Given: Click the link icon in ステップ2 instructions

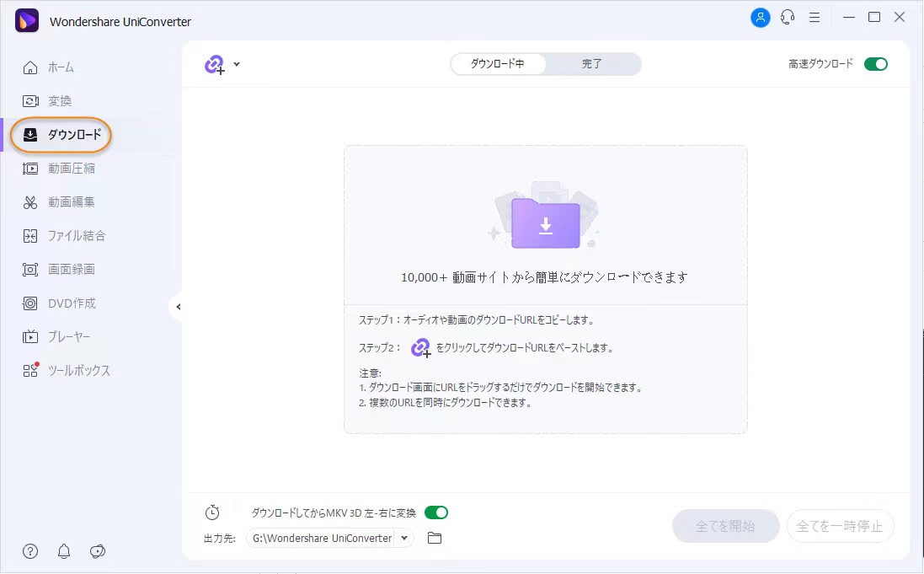Looking at the screenshot, I should pyautogui.click(x=420, y=347).
